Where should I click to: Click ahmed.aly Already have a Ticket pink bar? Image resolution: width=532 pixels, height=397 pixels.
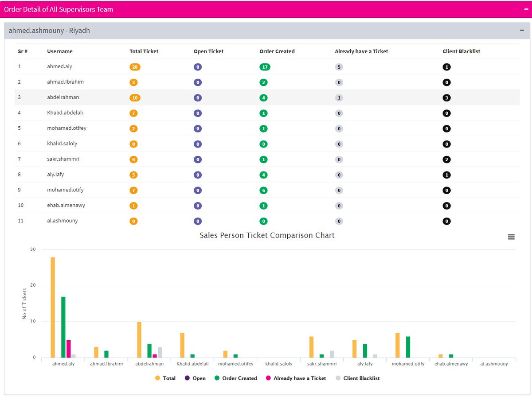69,349
